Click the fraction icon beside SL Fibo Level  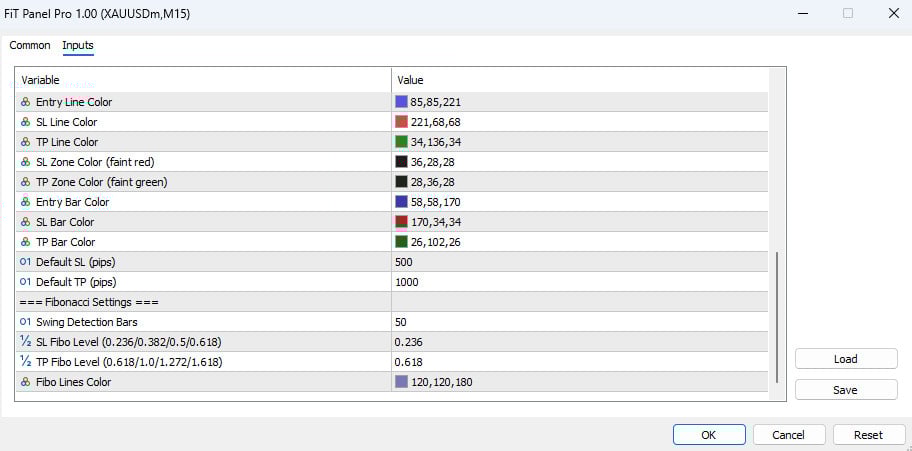(26, 342)
